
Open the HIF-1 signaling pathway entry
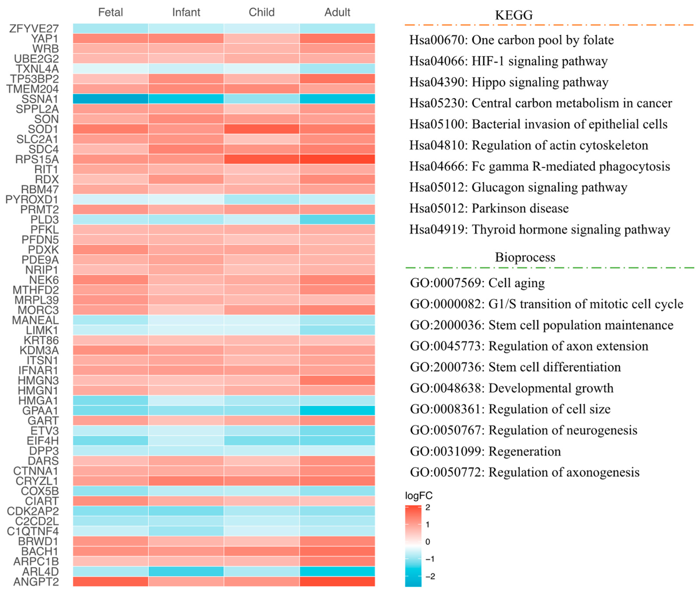508,61
